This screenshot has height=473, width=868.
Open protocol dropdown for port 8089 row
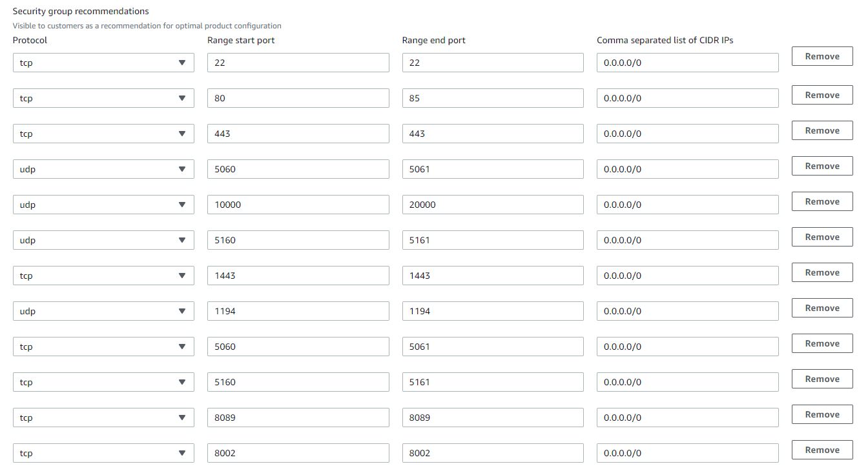[x=103, y=418]
